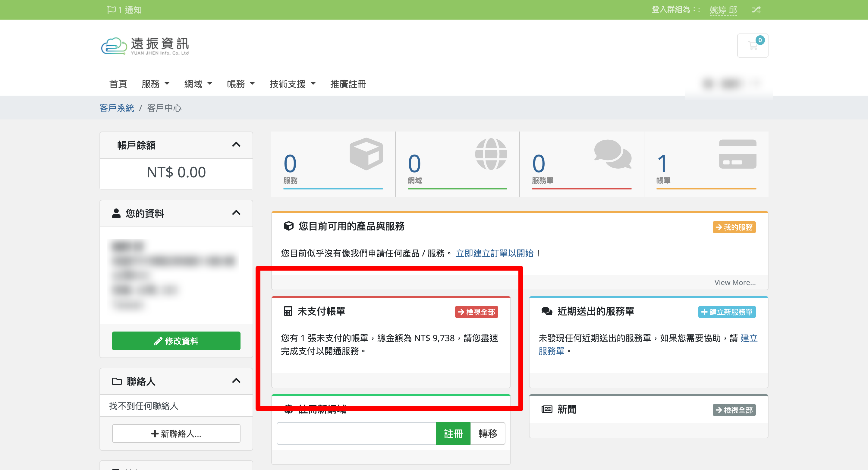The image size is (868, 470).
Task: Click 檢視全部 for unpaid invoices
Action: click(x=476, y=312)
